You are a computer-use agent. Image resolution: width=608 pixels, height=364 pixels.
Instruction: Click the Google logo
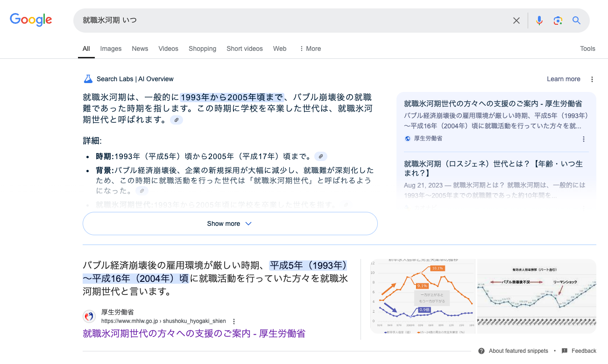(x=31, y=20)
